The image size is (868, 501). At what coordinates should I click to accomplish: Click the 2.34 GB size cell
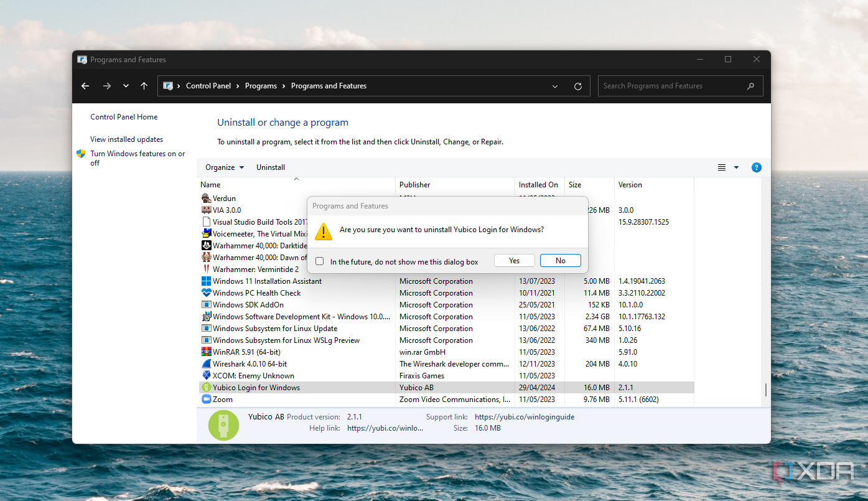pyautogui.click(x=597, y=317)
